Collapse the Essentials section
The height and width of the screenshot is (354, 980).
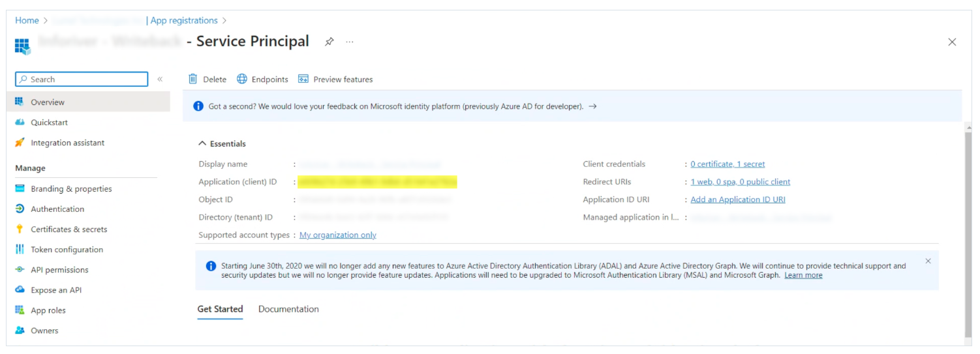203,143
